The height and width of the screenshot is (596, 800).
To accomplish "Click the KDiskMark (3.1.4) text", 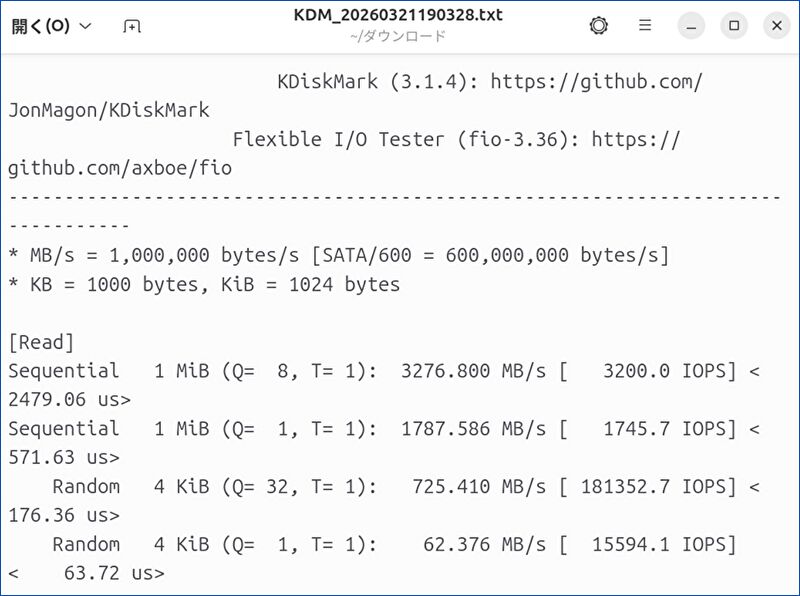I will (x=373, y=82).
